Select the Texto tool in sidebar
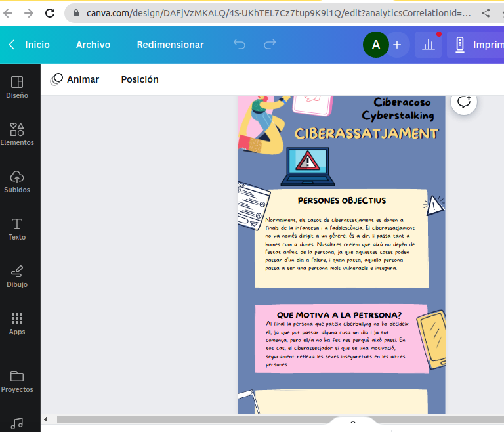 [x=17, y=229]
